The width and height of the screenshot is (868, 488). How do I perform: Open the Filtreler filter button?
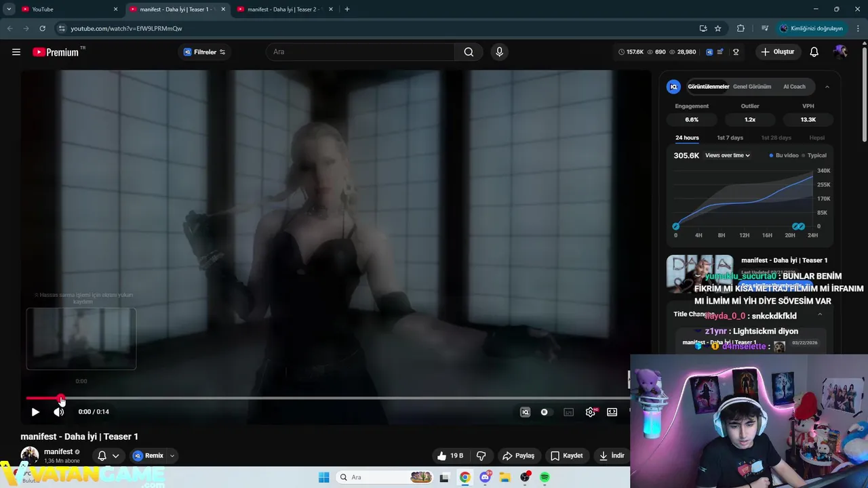[204, 52]
